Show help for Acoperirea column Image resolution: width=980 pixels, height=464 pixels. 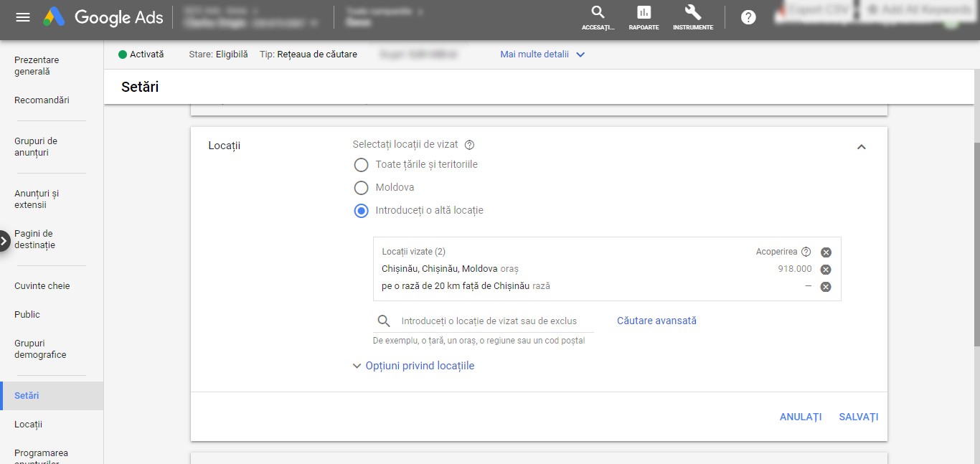pos(806,252)
